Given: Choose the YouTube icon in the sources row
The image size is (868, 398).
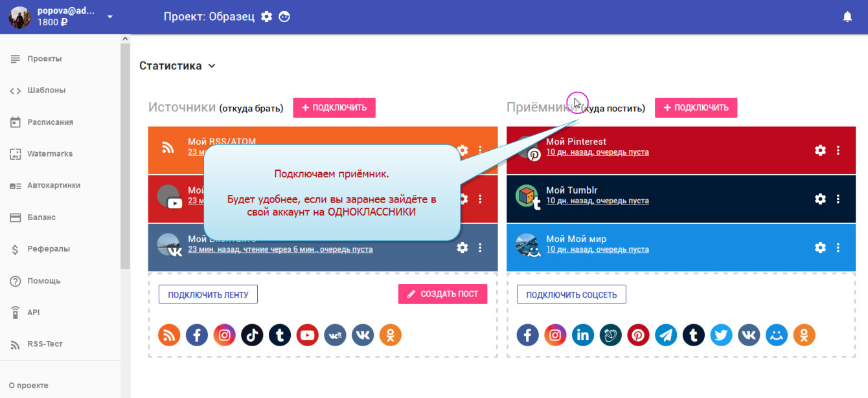Looking at the screenshot, I should point(308,335).
